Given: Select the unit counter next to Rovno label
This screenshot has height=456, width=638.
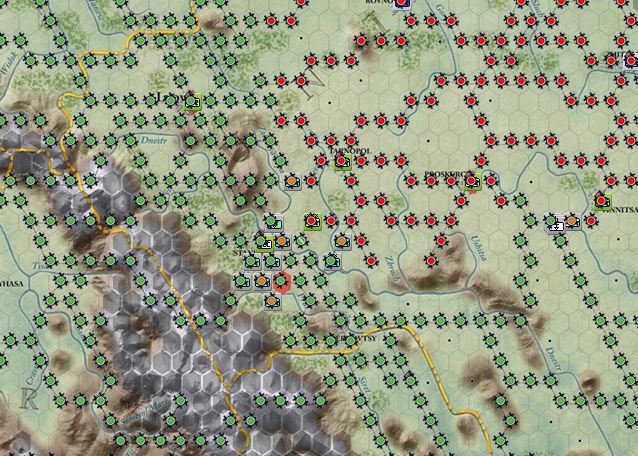Looking at the screenshot, I should 403,3.
